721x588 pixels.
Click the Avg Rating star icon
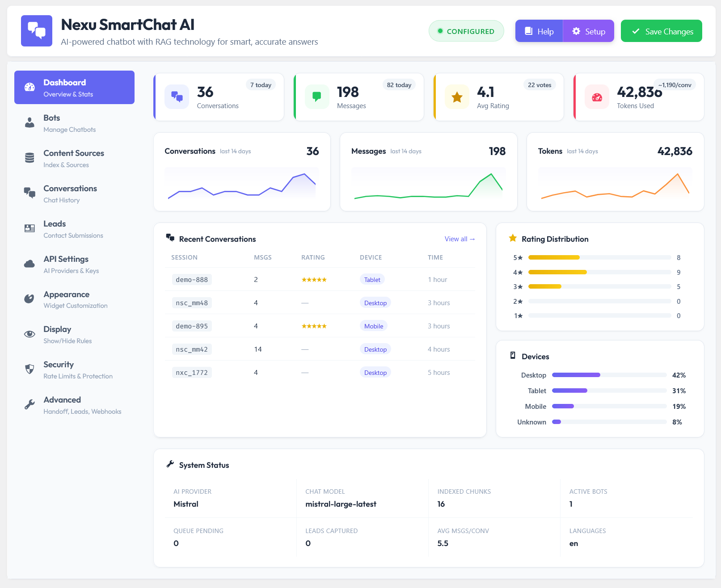point(457,97)
